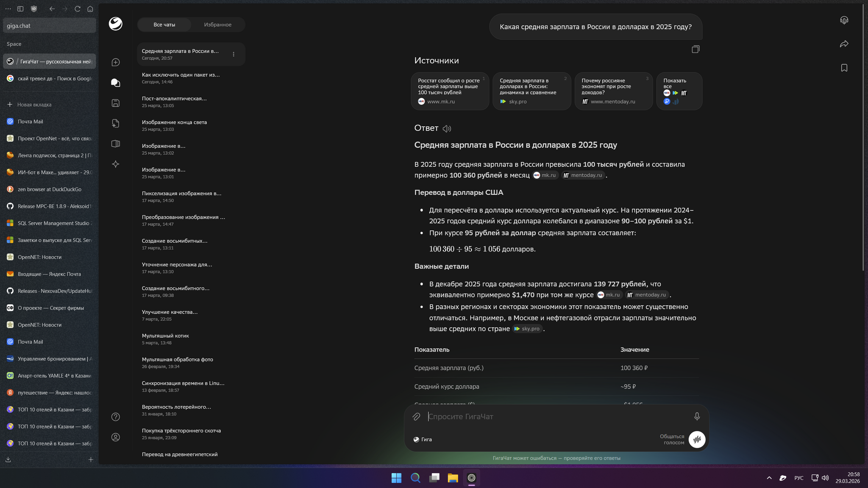Screen dimensions: 868x488
Task: Open the uBlock shield extension icon
Action: pyautogui.click(x=34, y=9)
